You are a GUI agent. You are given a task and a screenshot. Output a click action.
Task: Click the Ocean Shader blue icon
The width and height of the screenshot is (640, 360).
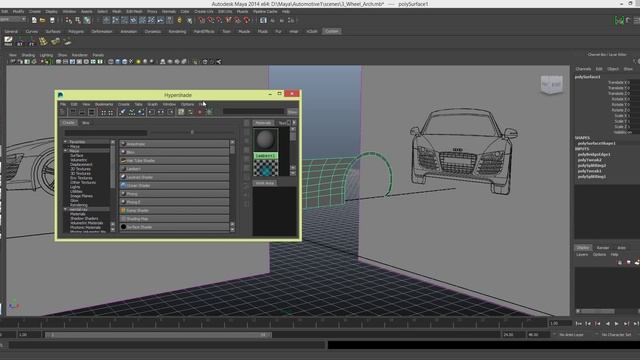(x=123, y=185)
